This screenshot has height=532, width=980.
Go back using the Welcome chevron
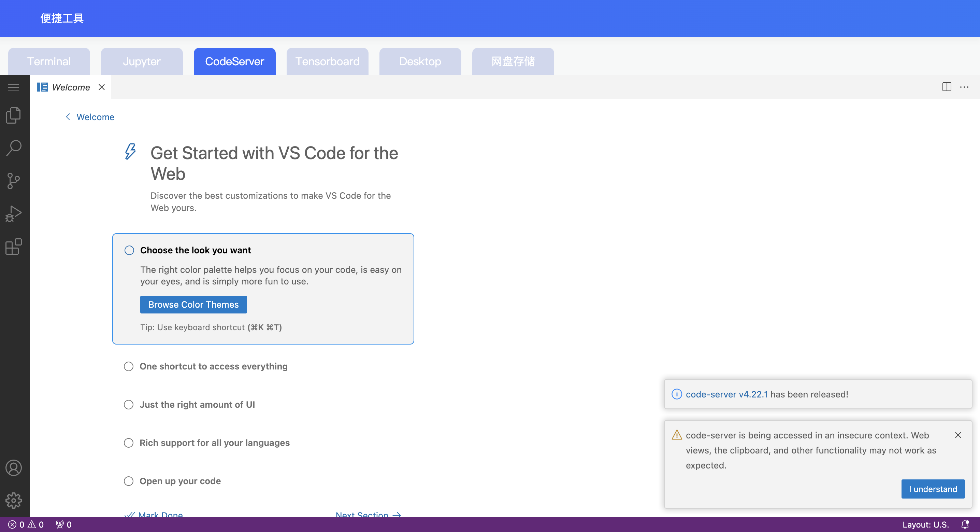click(68, 117)
